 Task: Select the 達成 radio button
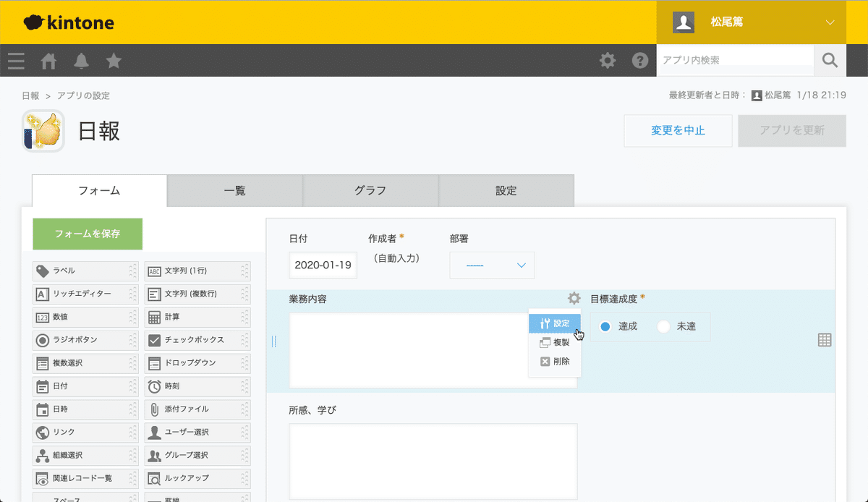click(605, 327)
